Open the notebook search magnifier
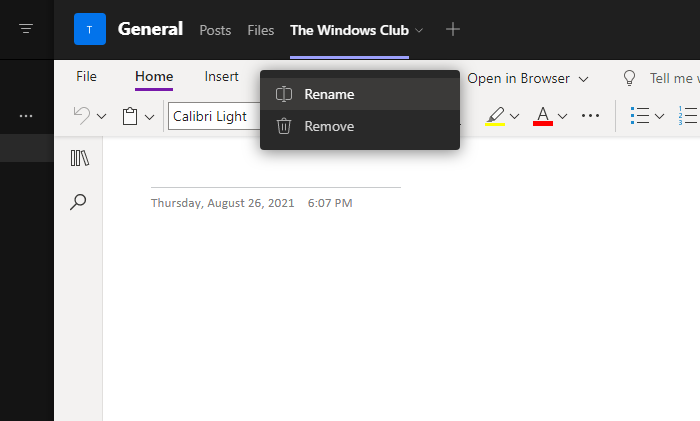Screen dimensions: 700x421 point(78,202)
